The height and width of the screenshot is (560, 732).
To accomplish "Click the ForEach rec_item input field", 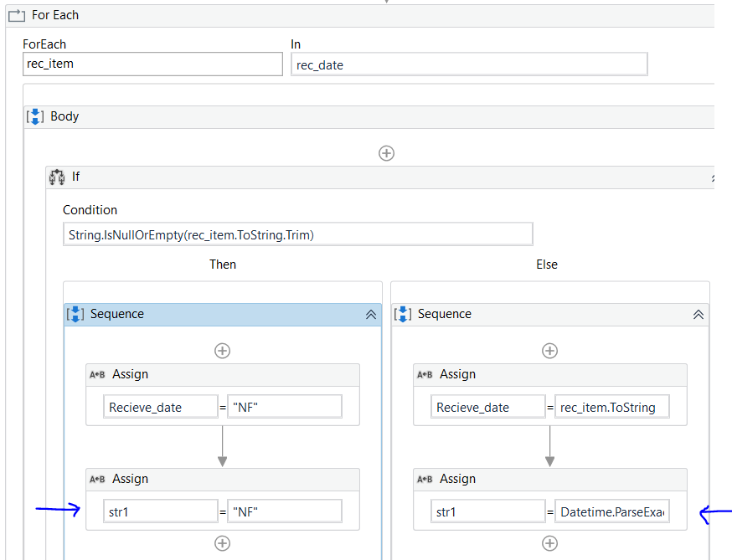I will pos(152,64).
